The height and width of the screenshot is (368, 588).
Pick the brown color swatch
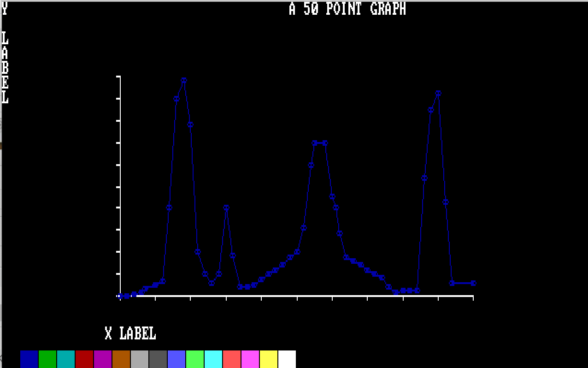coord(121,359)
